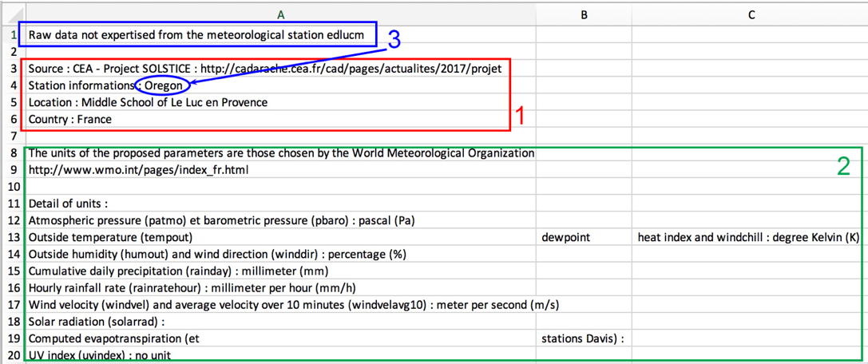This screenshot has height=364, width=868.
Task: Select the cell starting with 'Raw data not expertised'
Action: click(196, 35)
